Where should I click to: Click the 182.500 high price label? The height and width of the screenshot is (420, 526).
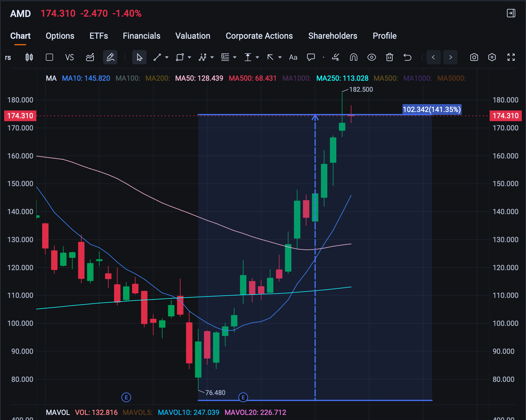pyautogui.click(x=361, y=89)
